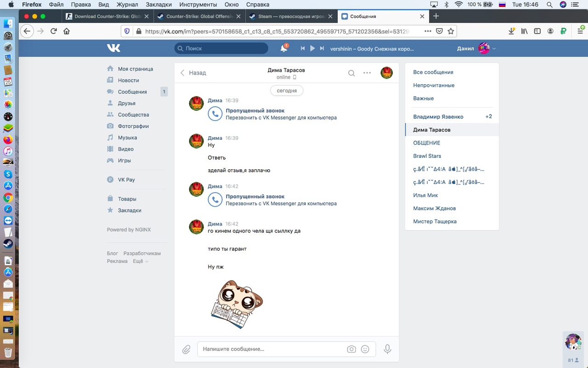Expand the Данил profile dropdown
Screen dimensions: 588x368
tap(494, 48)
